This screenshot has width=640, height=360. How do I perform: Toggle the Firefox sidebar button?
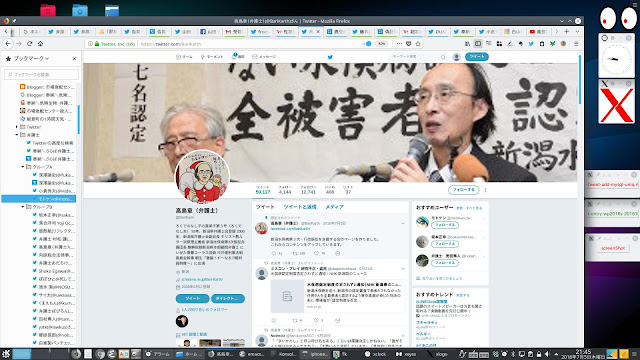tap(478, 44)
